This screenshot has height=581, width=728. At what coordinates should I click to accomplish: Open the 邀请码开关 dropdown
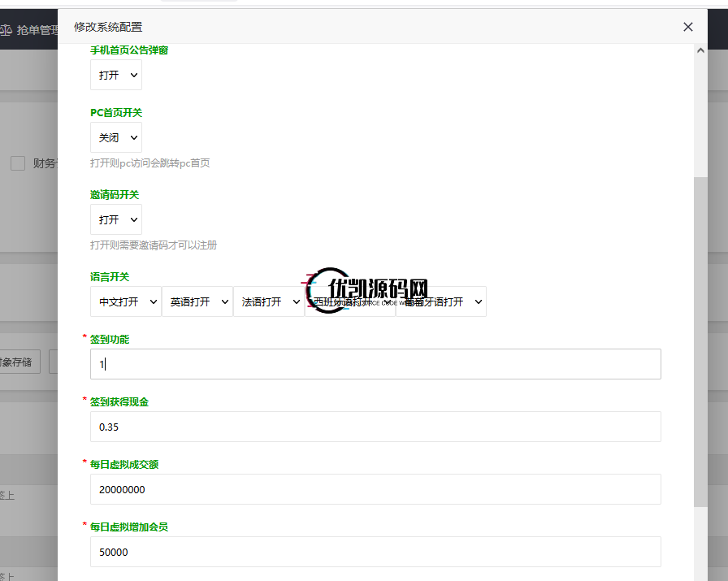tap(116, 220)
